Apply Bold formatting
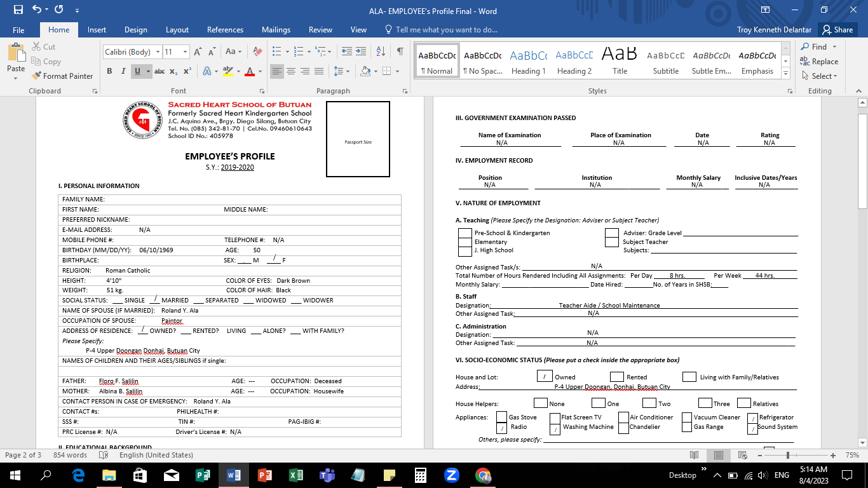This screenshot has width=868, height=488. coord(109,71)
